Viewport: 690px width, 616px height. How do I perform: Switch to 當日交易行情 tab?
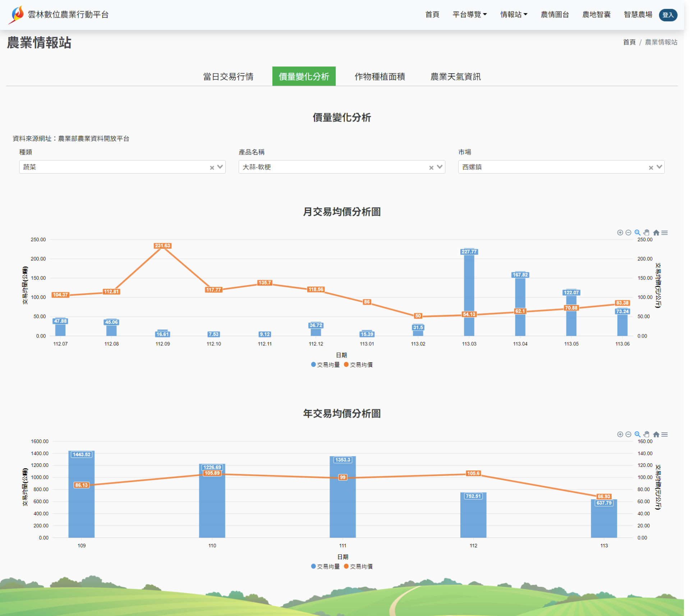228,77
